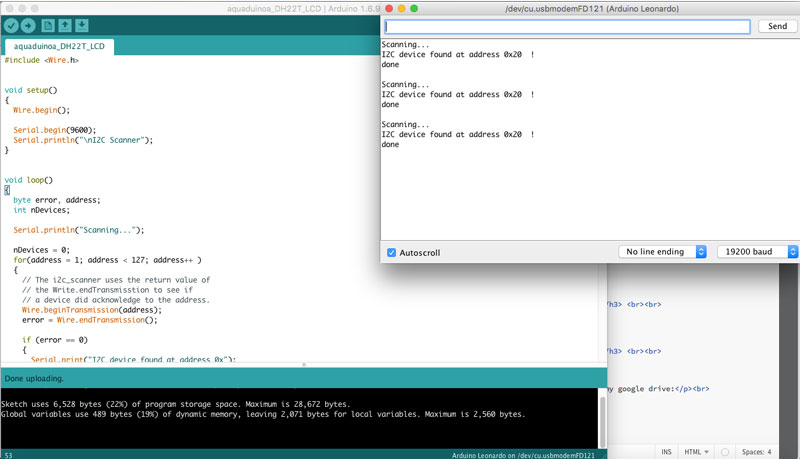
Task: Focus the Serial Monitor message input field
Action: click(x=567, y=27)
